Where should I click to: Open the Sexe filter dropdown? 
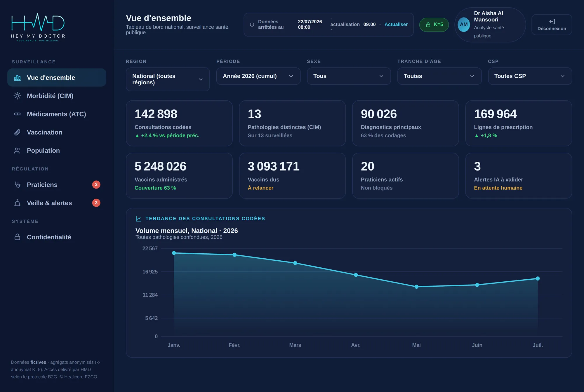point(349,76)
